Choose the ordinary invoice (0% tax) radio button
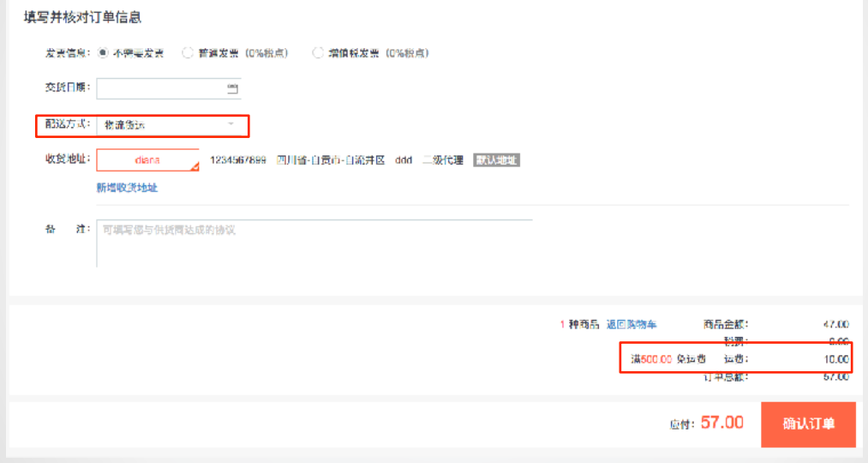 point(188,53)
